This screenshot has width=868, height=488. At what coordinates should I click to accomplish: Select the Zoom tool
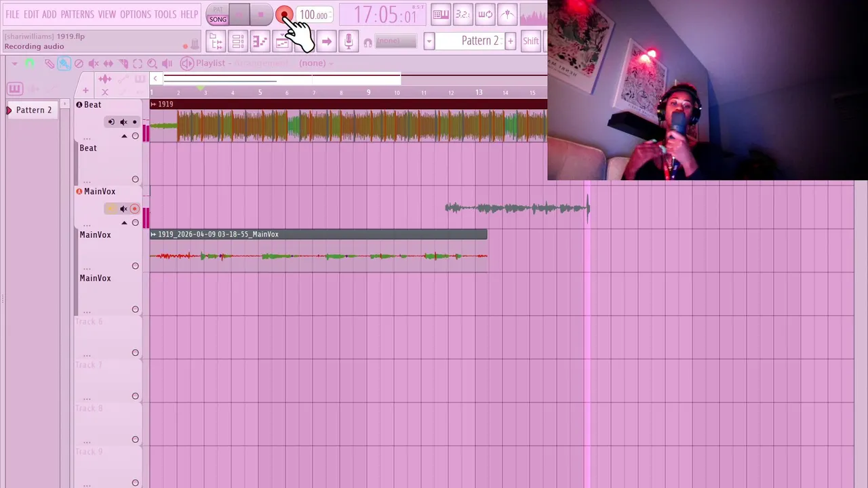[153, 63]
